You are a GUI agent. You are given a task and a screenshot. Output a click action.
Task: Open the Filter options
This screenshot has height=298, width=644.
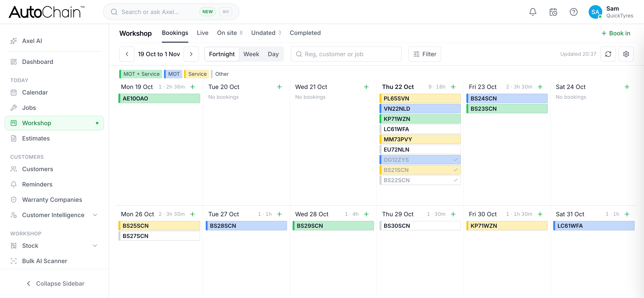pos(424,54)
